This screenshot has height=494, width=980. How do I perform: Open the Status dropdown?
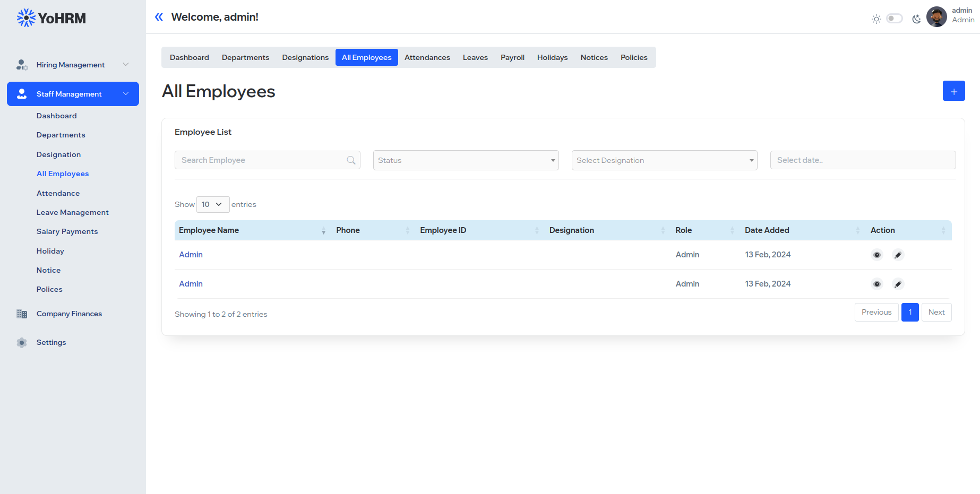click(x=466, y=160)
